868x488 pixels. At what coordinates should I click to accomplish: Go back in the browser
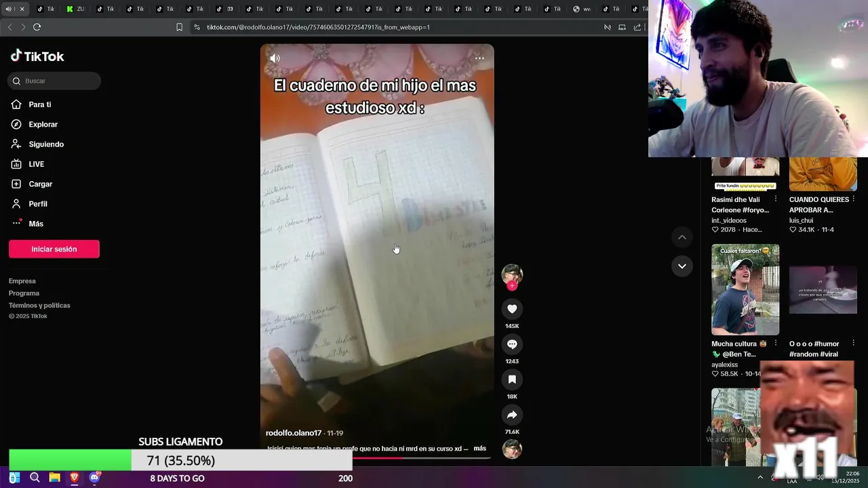pyautogui.click(x=9, y=27)
